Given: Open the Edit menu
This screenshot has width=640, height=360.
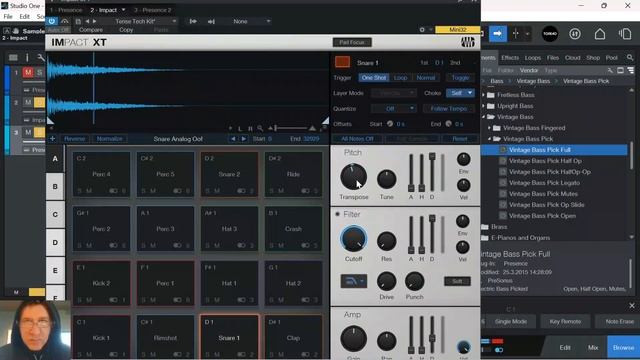Looking at the screenshot, I should click(24, 16).
